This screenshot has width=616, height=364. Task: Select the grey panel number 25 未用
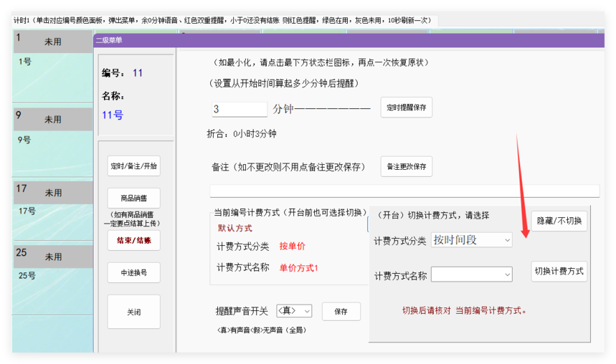[53, 257]
